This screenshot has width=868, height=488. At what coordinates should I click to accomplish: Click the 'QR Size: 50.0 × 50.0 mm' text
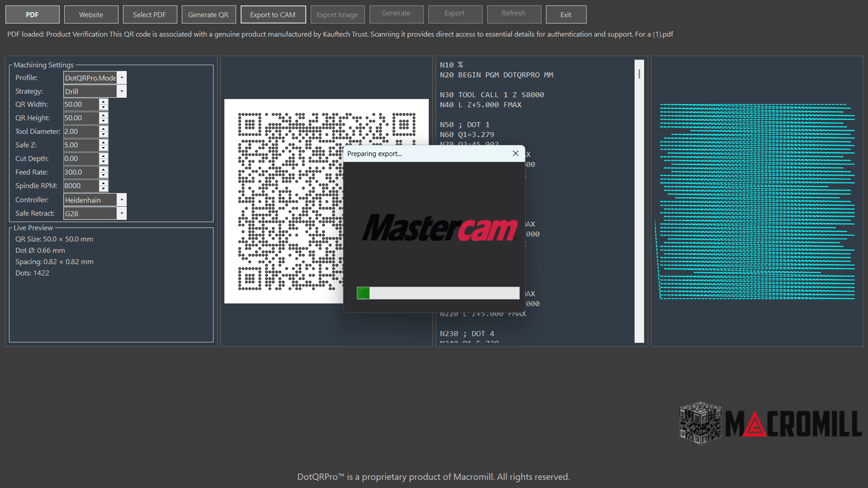(x=54, y=239)
